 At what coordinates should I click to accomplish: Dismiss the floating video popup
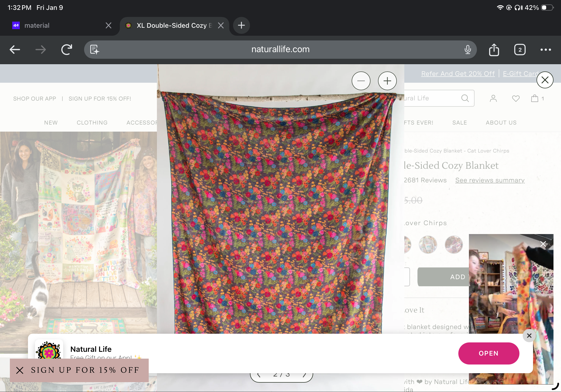543,244
